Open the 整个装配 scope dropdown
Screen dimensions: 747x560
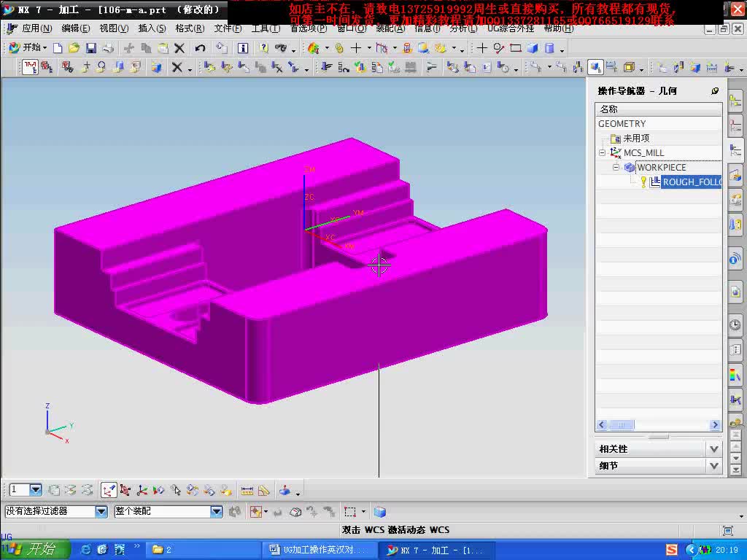216,511
